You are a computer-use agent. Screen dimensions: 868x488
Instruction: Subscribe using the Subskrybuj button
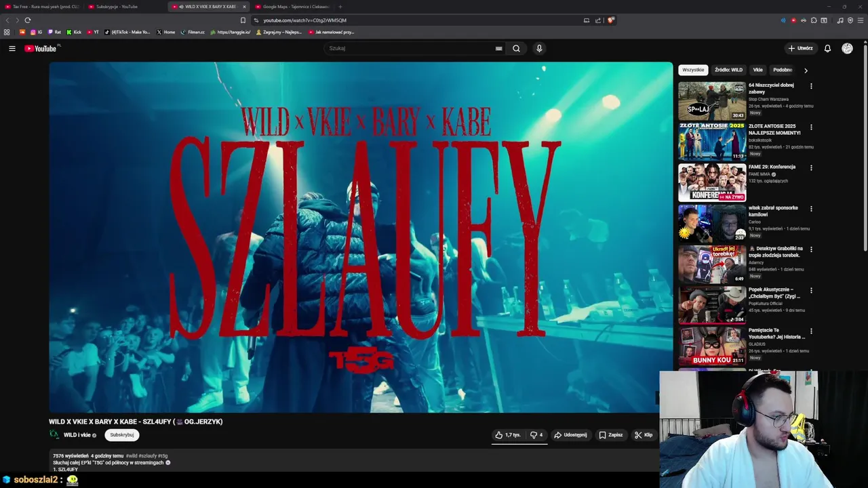(x=122, y=435)
